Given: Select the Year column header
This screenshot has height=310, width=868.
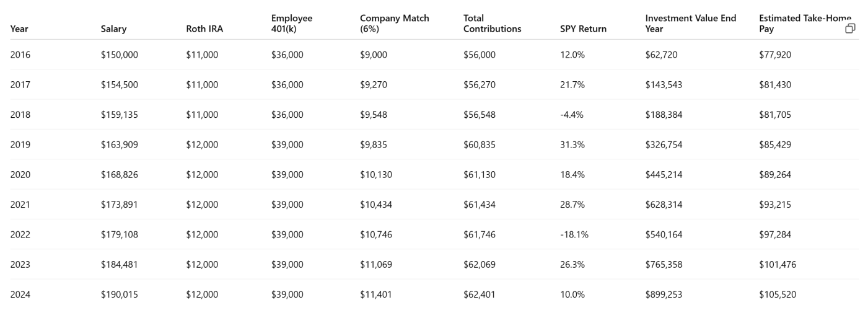Looking at the screenshot, I should click(x=19, y=29).
